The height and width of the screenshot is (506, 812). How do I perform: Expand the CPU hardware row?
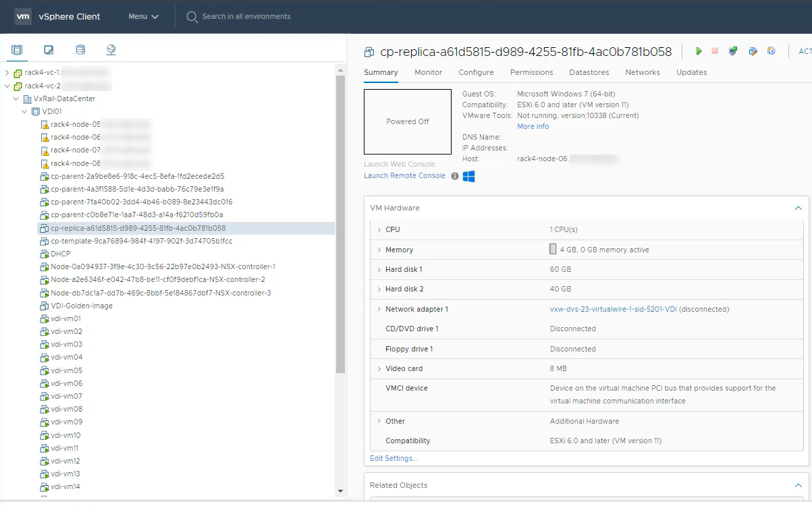coord(379,230)
